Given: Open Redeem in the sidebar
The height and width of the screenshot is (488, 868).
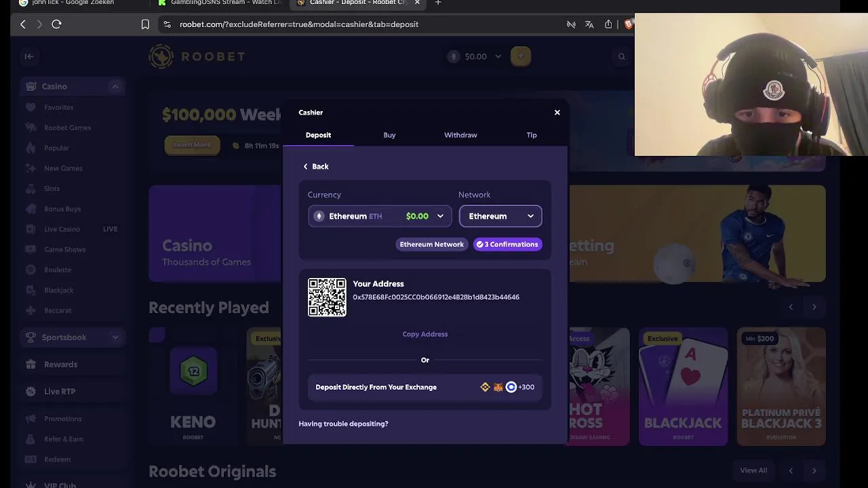Looking at the screenshot, I should pyautogui.click(x=57, y=460).
